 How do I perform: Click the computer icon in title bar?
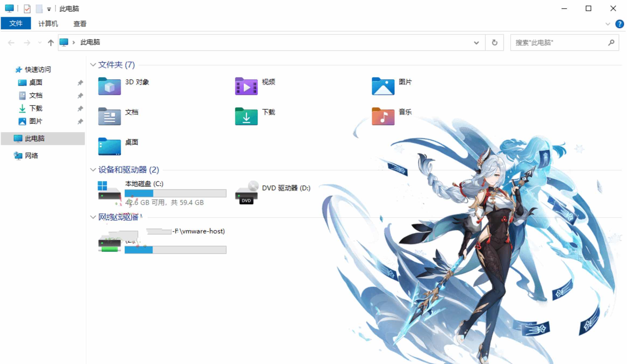point(9,9)
